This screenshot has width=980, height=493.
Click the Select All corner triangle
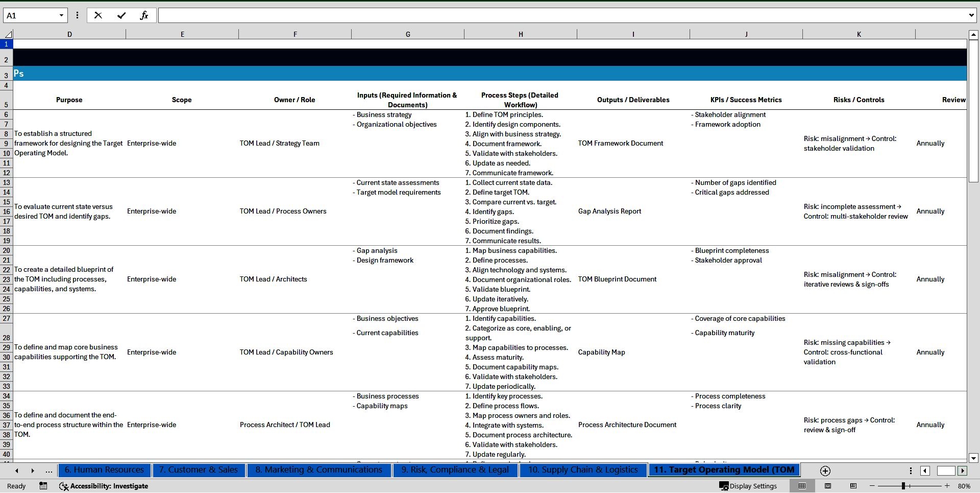[8, 34]
